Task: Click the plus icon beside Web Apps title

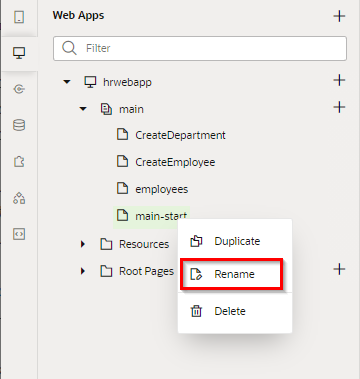Action: tap(339, 16)
